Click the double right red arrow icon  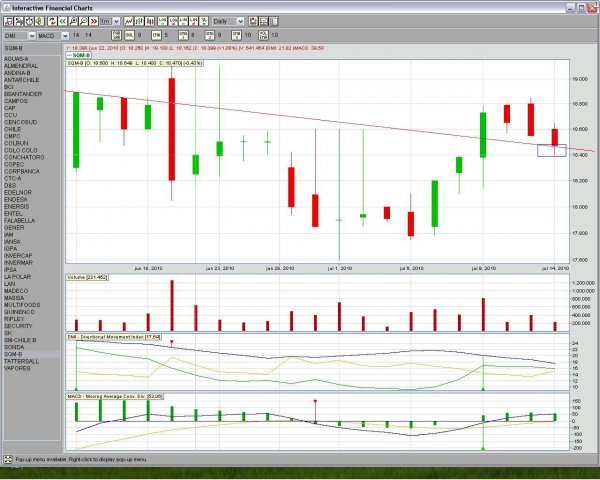[94, 21]
